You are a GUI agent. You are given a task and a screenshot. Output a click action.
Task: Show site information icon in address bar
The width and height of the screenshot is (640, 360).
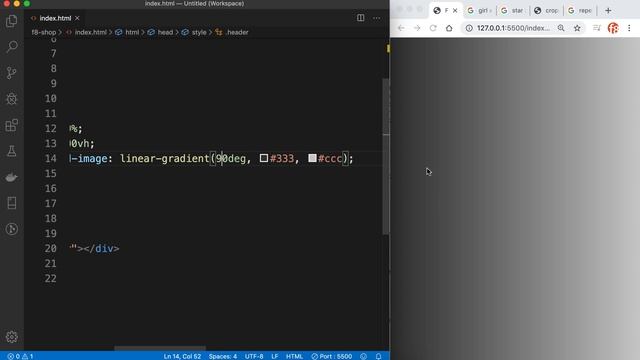pos(469,28)
